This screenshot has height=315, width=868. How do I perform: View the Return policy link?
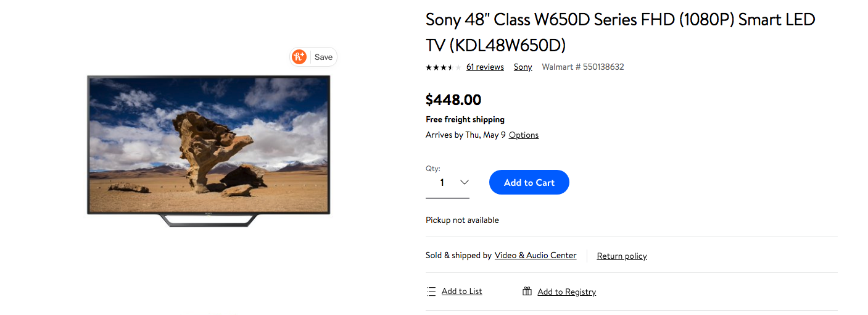[622, 256]
